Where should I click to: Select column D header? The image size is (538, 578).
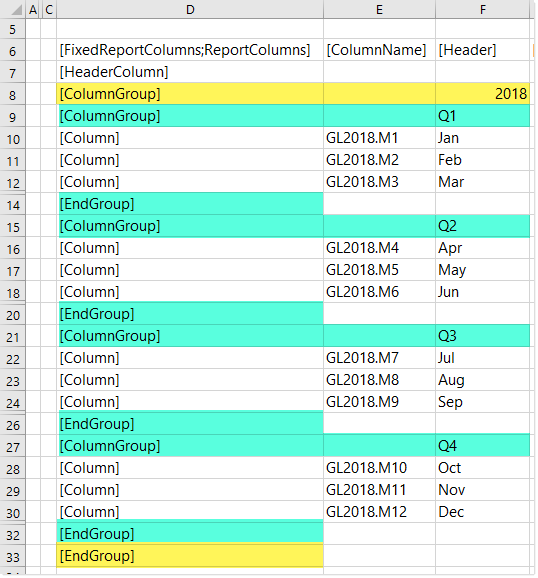[x=190, y=10]
